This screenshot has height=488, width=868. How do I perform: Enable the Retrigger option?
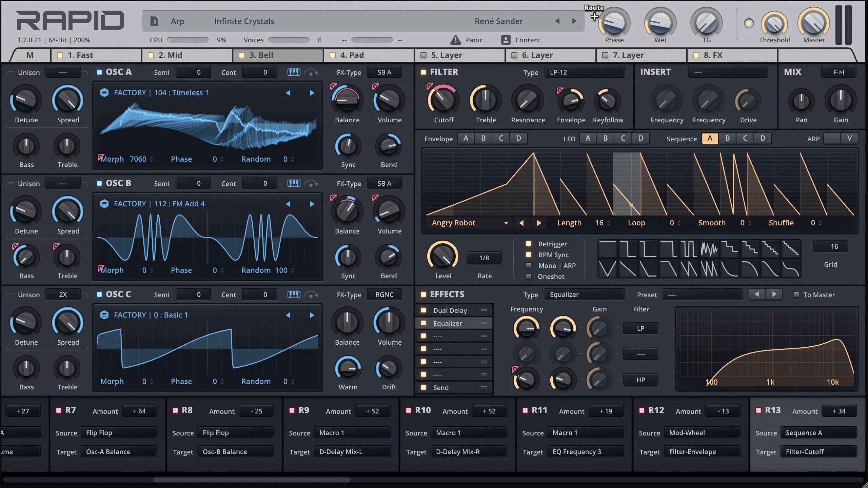coord(528,244)
